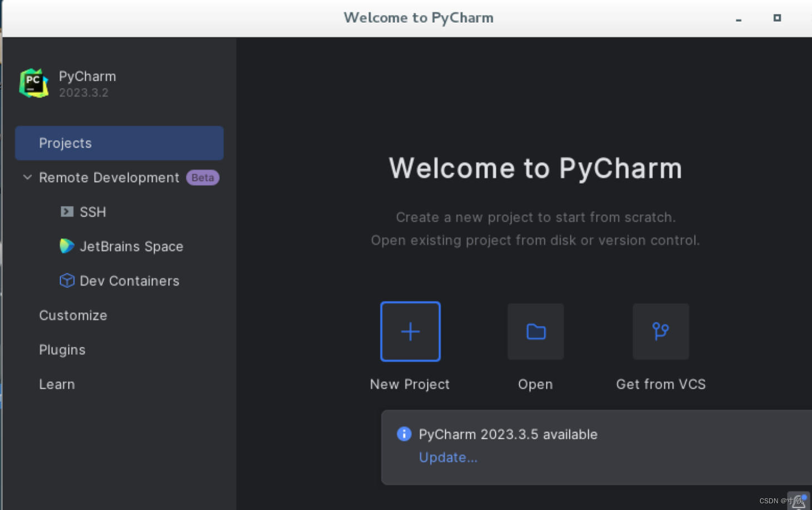Click the Get from VCS label
This screenshot has height=510, width=812.
(x=661, y=384)
